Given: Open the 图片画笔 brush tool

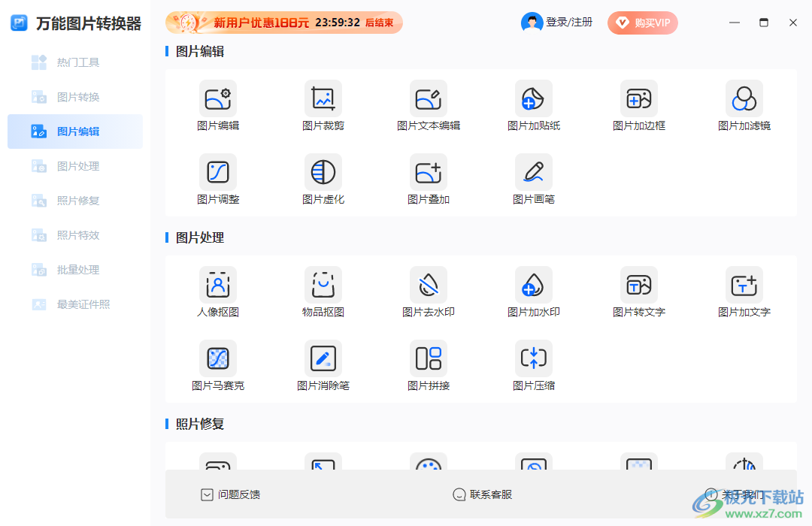Looking at the screenshot, I should (x=533, y=179).
